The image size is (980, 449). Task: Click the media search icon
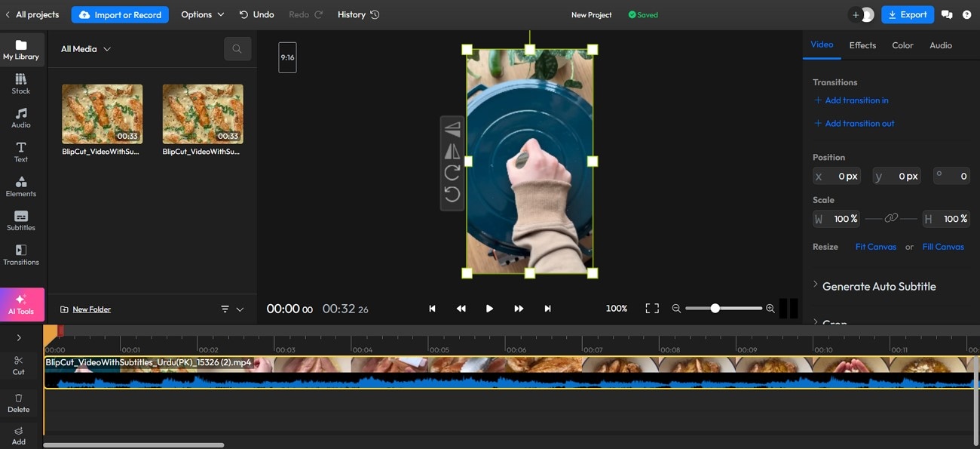click(237, 49)
